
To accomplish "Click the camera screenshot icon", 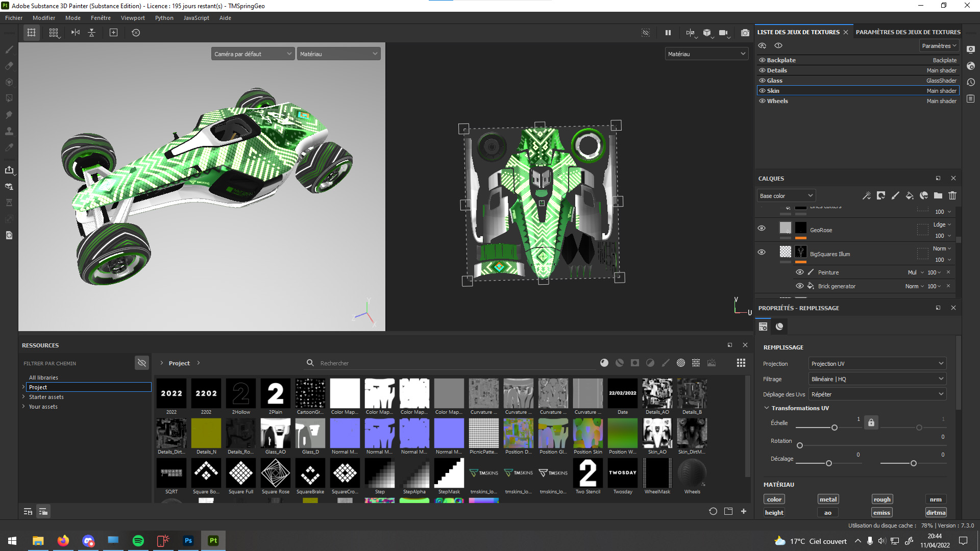I will pyautogui.click(x=745, y=33).
